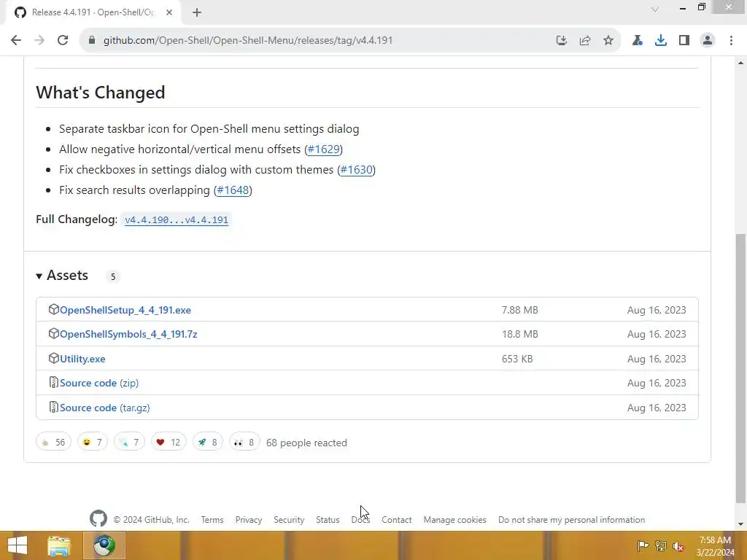Close the Release 4.4.191 tab
747x560 pixels.
pyautogui.click(x=169, y=12)
